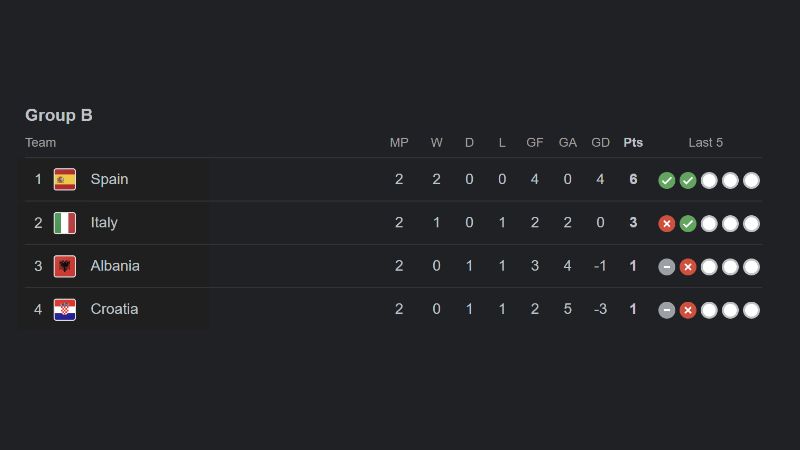Image resolution: width=800 pixels, height=450 pixels.
Task: Open the Spain team link
Action: (x=109, y=179)
